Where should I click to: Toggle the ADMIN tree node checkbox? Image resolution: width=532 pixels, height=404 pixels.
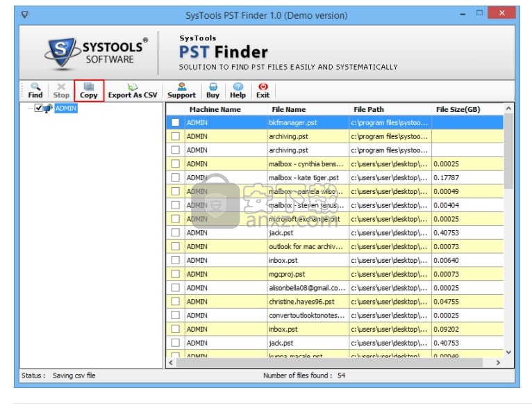[x=38, y=108]
